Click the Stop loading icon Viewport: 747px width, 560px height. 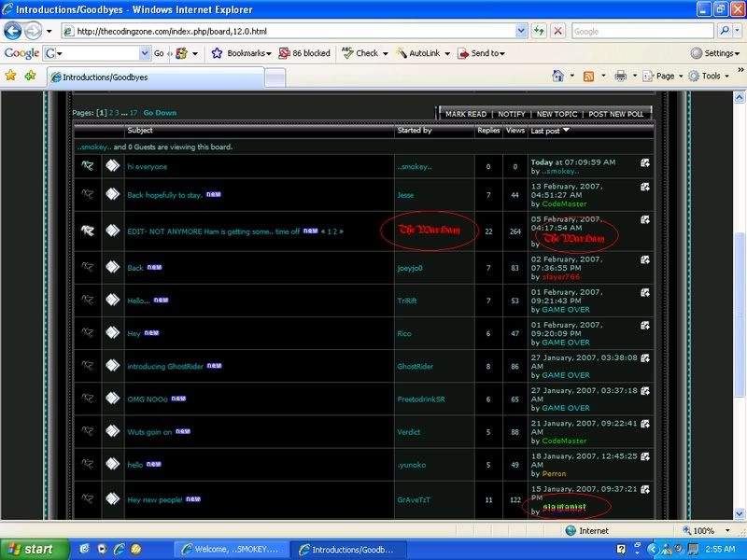point(557,31)
